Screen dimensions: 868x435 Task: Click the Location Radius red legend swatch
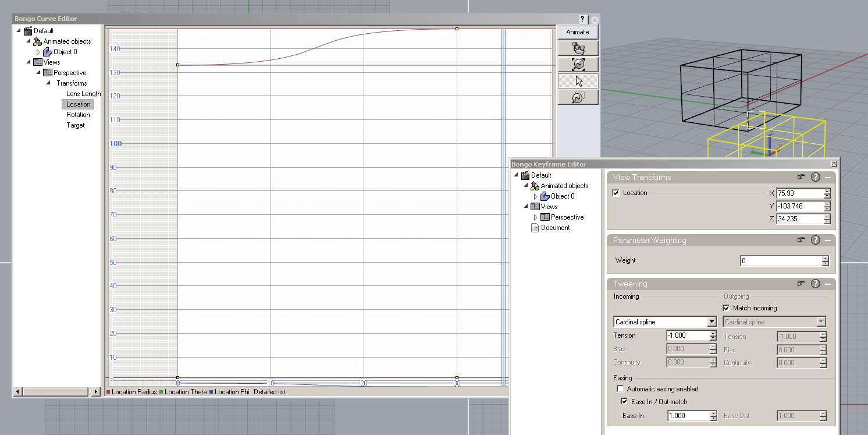point(108,392)
